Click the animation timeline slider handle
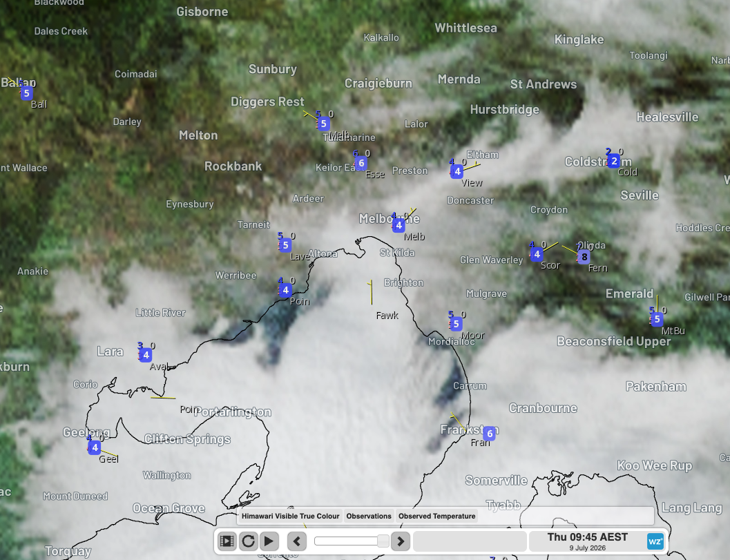This screenshot has height=560, width=730. (x=383, y=541)
